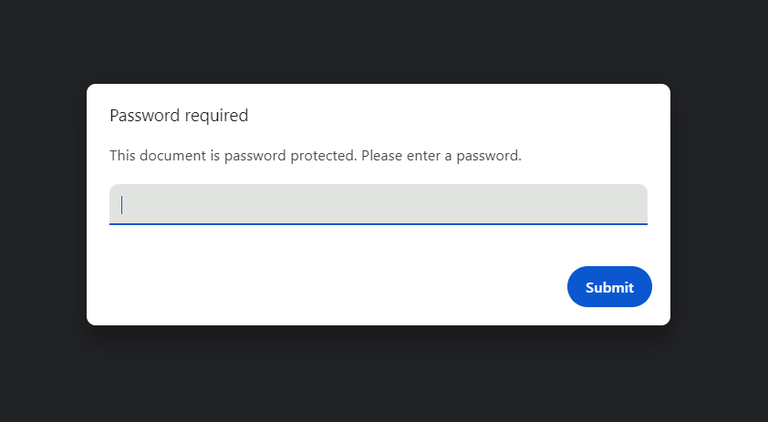The image size is (768, 422).
Task: Click the blinking text cursor in the password box
Action: pos(122,204)
